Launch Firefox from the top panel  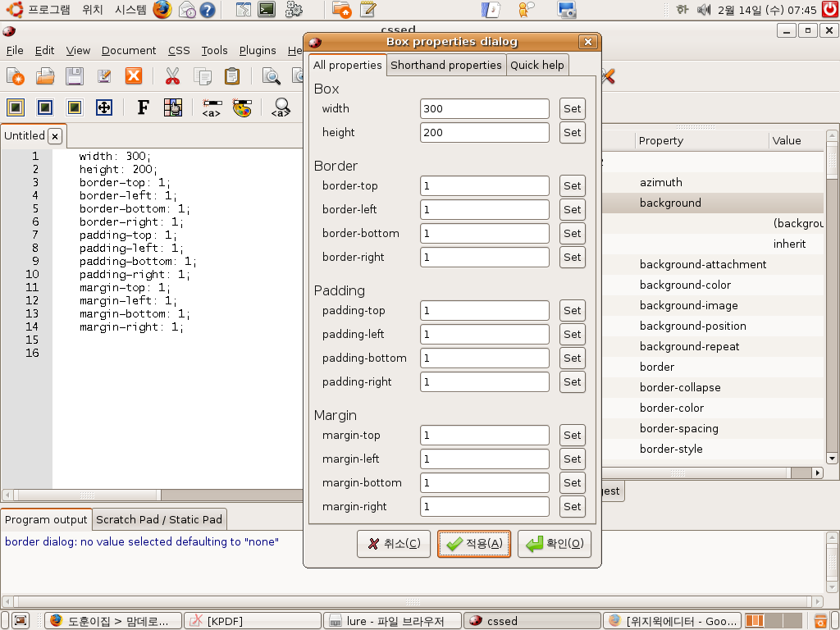pos(162,10)
